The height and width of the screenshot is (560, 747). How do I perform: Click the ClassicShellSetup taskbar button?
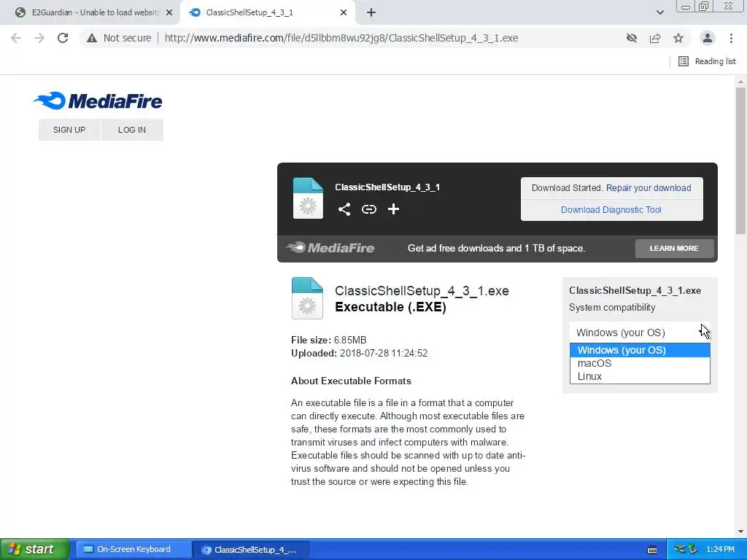coord(251,550)
